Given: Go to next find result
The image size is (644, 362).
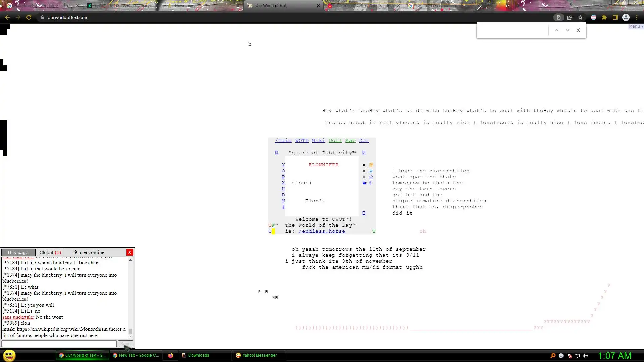Looking at the screenshot, I should coord(568,30).
